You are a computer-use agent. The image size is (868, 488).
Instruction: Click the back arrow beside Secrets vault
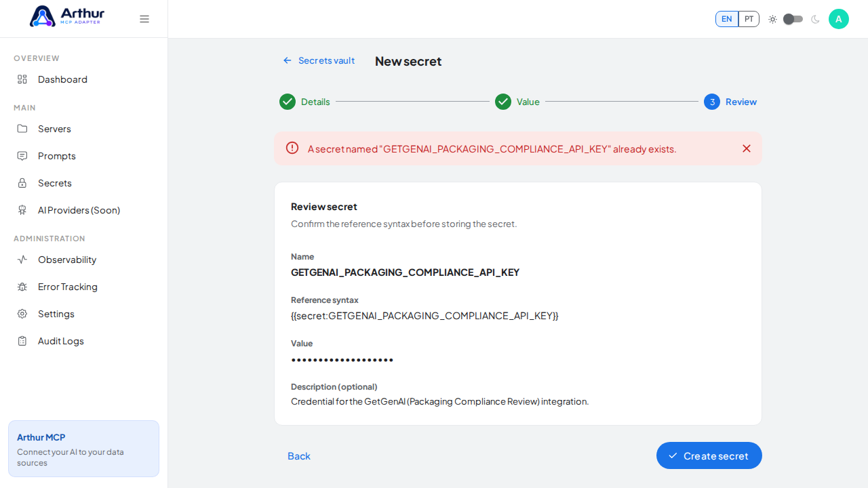[x=288, y=60]
